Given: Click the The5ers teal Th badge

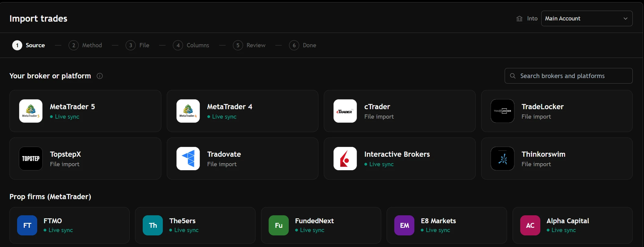Looking at the screenshot, I should click(x=153, y=225).
